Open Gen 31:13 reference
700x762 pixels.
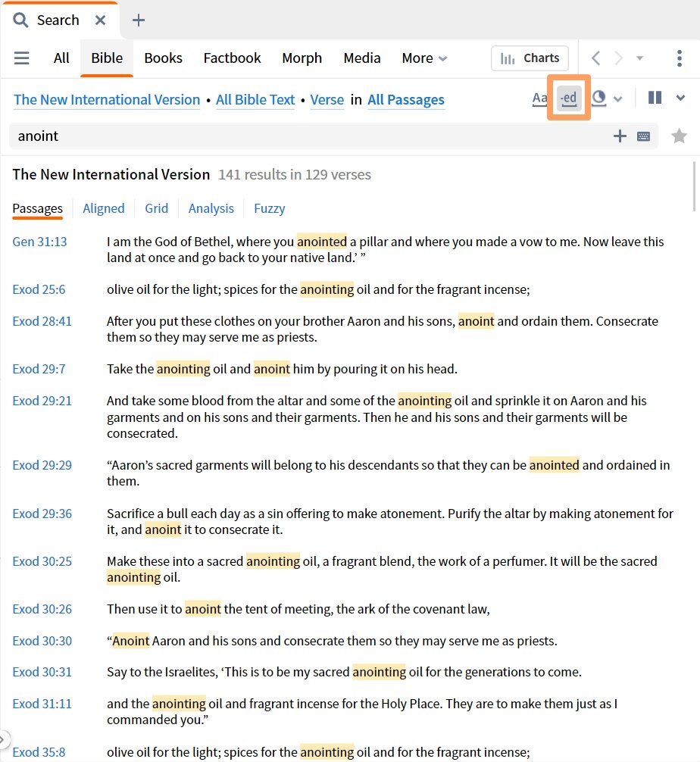point(40,242)
